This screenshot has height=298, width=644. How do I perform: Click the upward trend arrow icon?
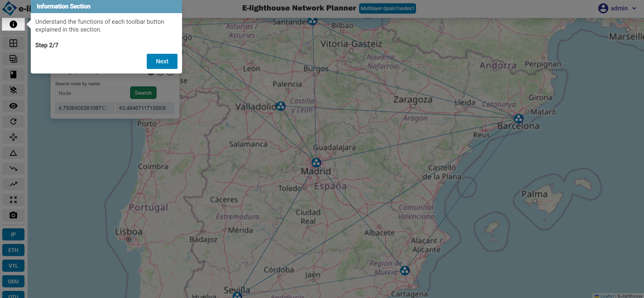click(13, 184)
